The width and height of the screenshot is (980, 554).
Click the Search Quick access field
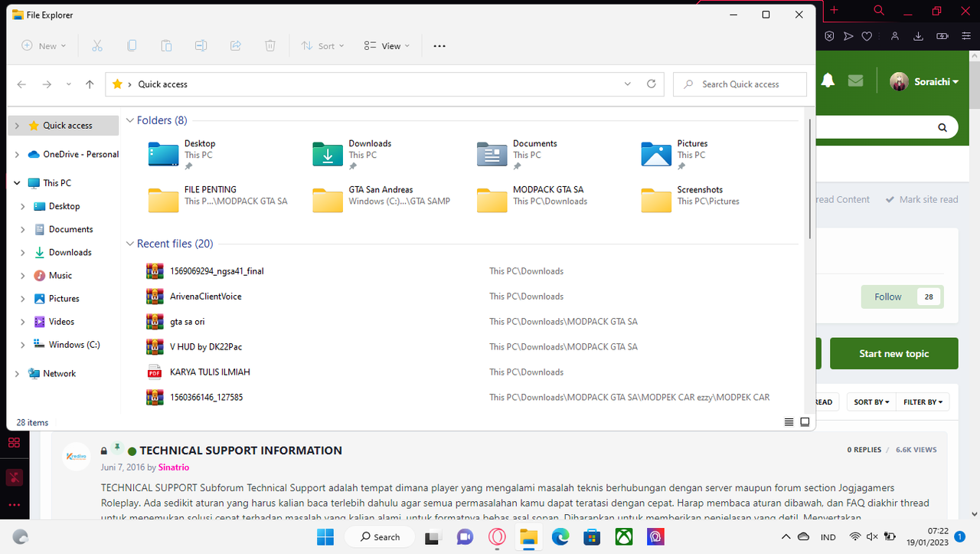pos(740,84)
